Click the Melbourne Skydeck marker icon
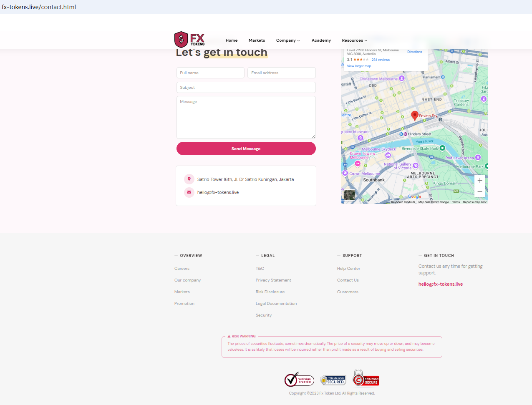The width and height of the screenshot is (532, 405). tap(388, 155)
